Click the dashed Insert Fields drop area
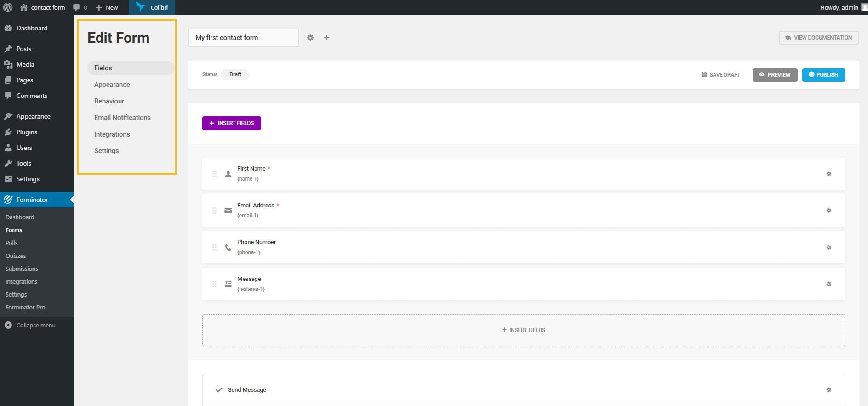 click(x=524, y=330)
